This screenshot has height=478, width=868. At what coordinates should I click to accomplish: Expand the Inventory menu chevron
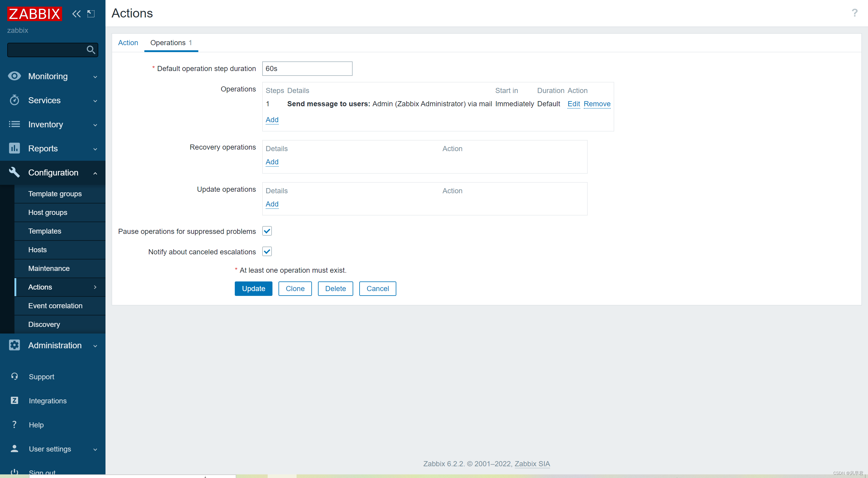pyautogui.click(x=95, y=125)
